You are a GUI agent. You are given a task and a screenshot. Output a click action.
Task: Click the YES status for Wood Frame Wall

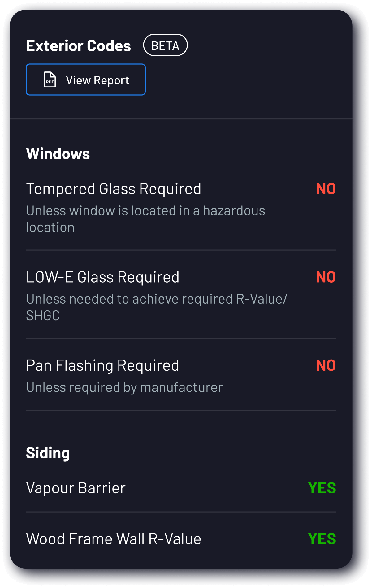click(x=322, y=539)
